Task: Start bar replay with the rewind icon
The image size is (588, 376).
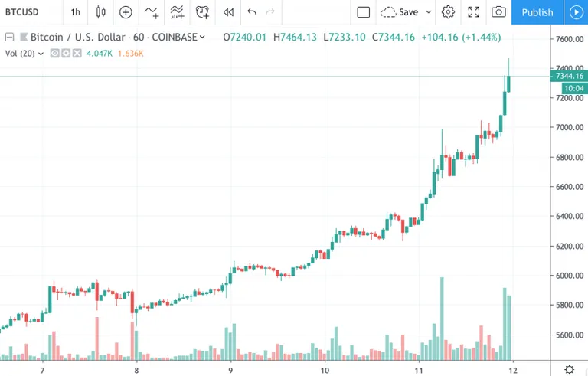Action: coord(228,12)
